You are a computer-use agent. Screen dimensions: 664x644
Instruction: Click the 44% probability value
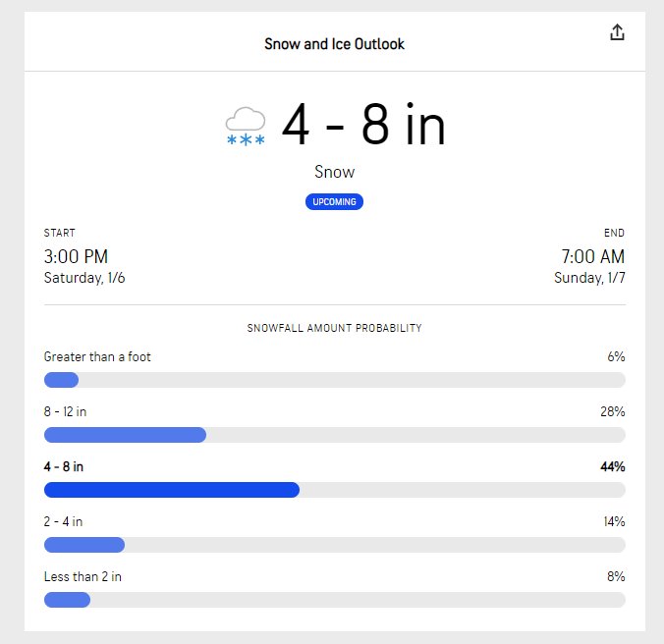point(612,466)
